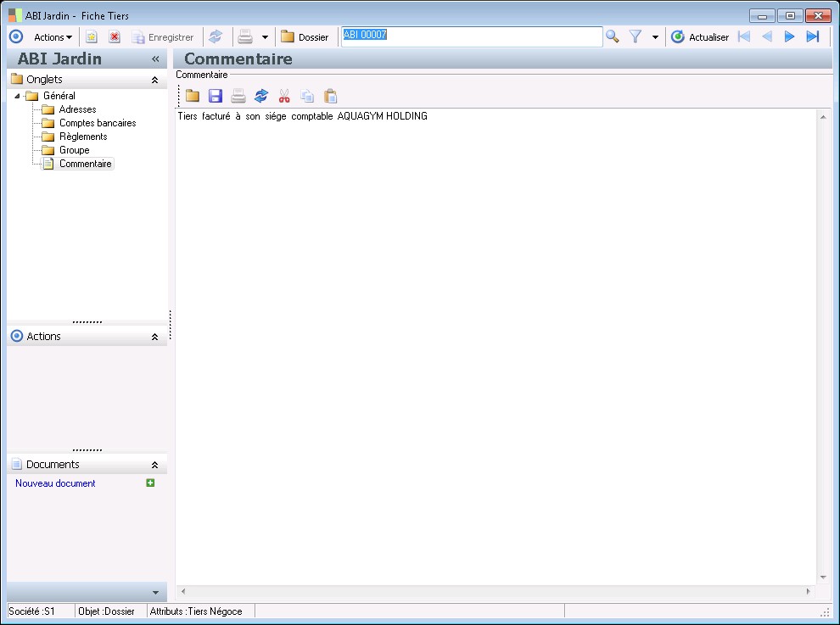
Task: Click the scissors cut icon
Action: [x=284, y=96]
